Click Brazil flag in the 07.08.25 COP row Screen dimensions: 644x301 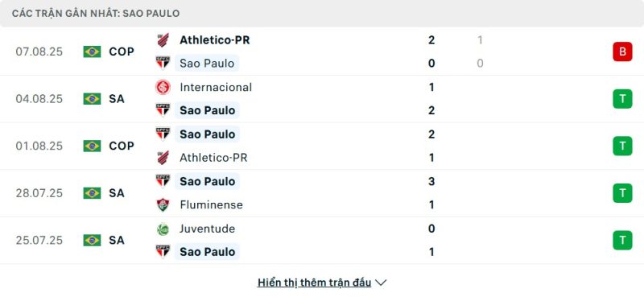92,52
